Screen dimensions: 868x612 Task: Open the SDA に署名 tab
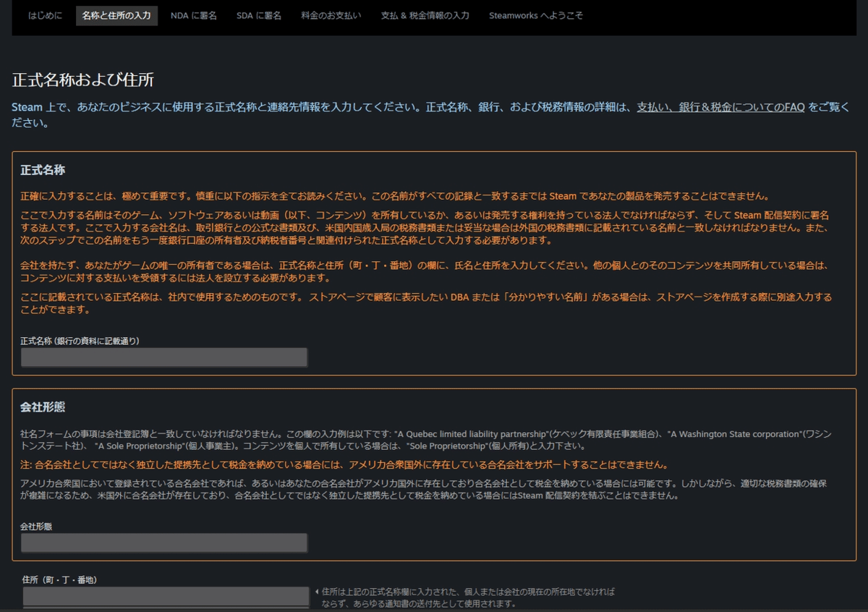pyautogui.click(x=259, y=15)
